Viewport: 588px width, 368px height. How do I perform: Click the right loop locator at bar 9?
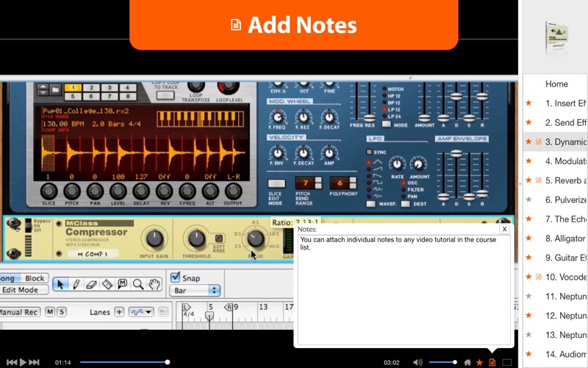(229, 307)
